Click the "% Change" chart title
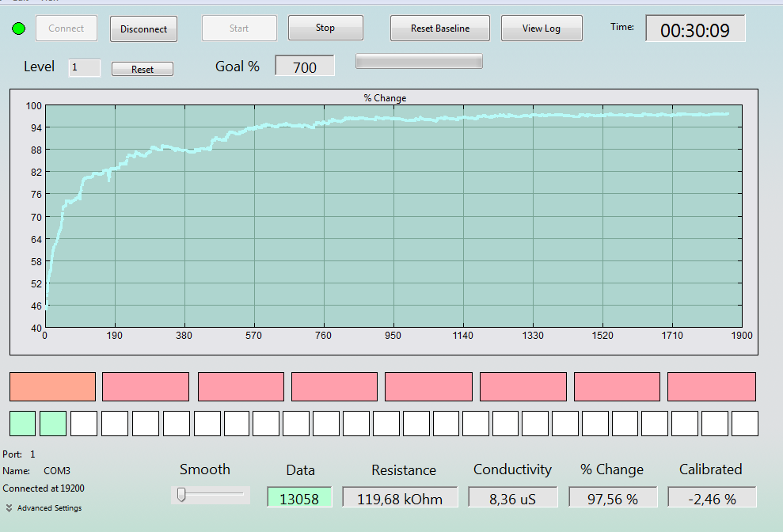The image size is (783, 532). tap(385, 98)
